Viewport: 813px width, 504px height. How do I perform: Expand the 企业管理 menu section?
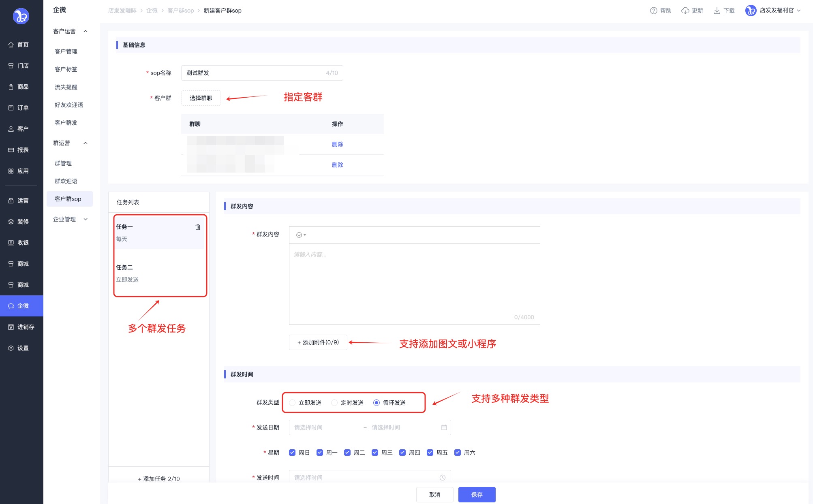(x=86, y=219)
